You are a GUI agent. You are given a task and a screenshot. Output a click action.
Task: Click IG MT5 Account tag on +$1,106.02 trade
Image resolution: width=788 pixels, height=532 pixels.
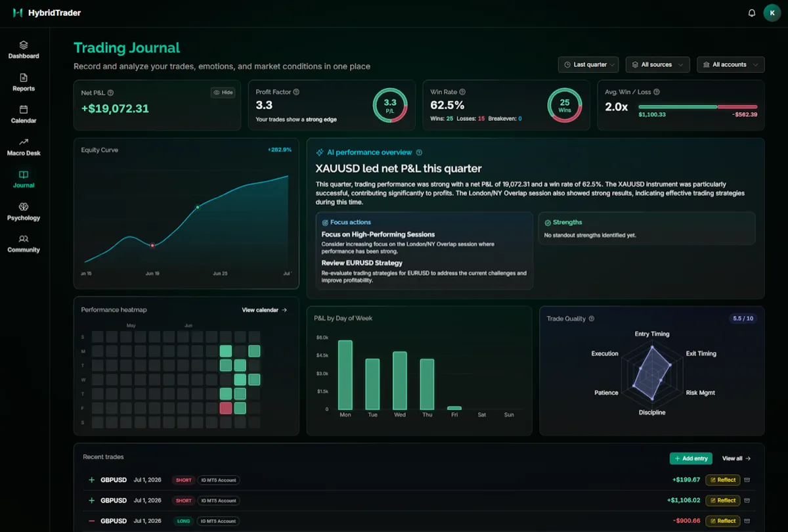pos(219,500)
